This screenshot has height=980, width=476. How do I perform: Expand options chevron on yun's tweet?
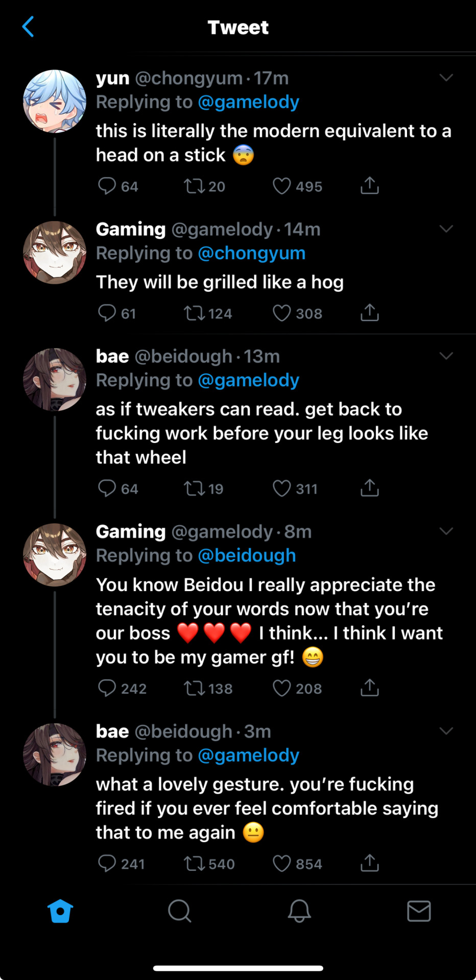coord(446,78)
